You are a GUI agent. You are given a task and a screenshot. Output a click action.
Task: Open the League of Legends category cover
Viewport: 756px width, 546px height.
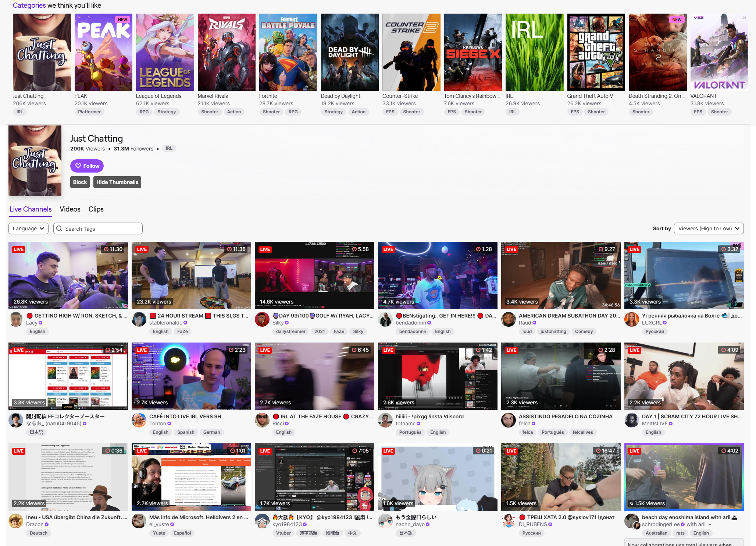point(165,52)
